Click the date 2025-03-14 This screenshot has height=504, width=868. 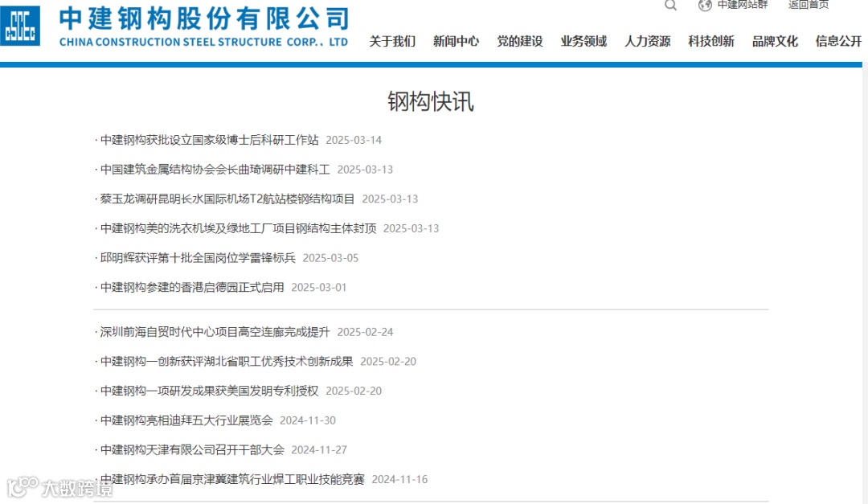[354, 140]
